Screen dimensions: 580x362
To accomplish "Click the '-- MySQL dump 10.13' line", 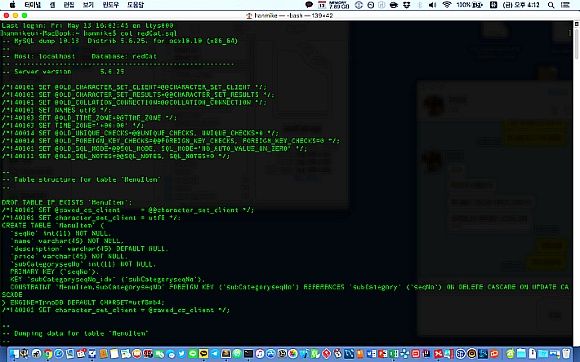I will coord(119,41).
